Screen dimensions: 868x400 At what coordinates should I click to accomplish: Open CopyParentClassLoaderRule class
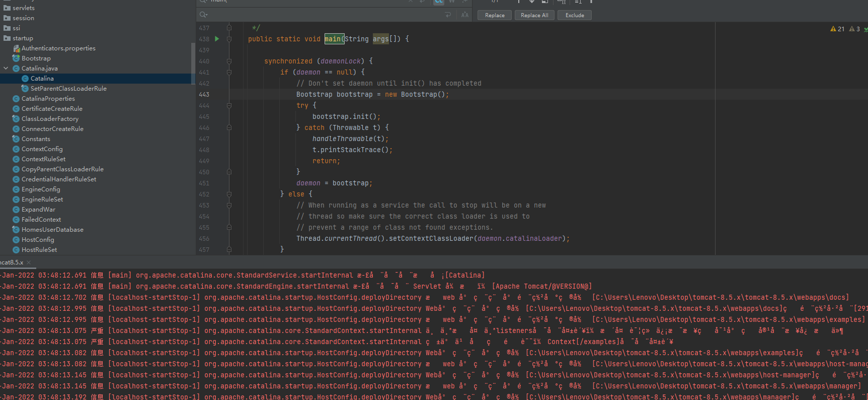click(x=62, y=169)
